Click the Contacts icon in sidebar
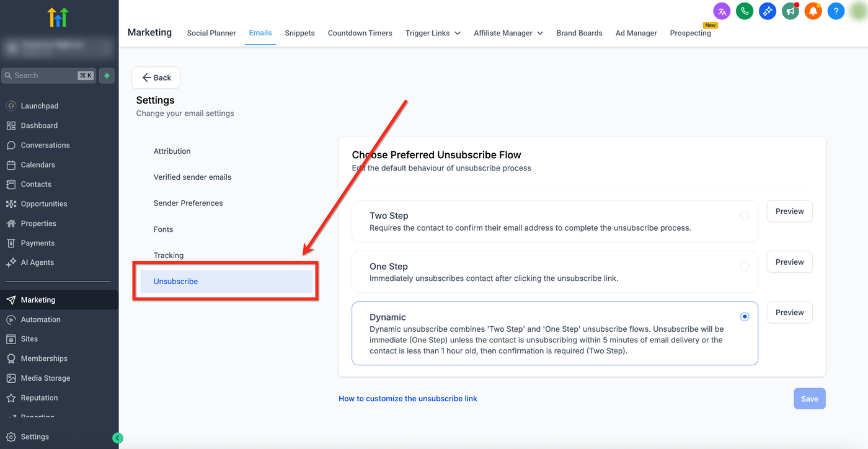868x449 pixels. point(11,184)
